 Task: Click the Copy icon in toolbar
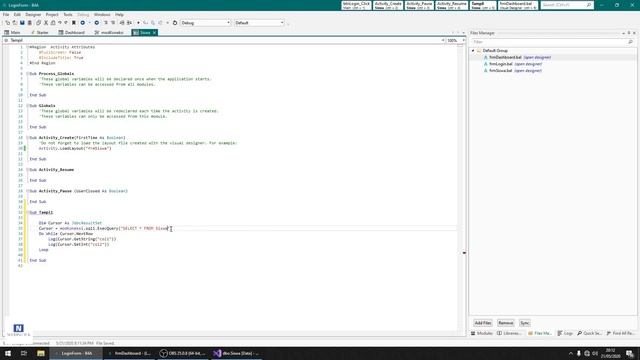38,23
